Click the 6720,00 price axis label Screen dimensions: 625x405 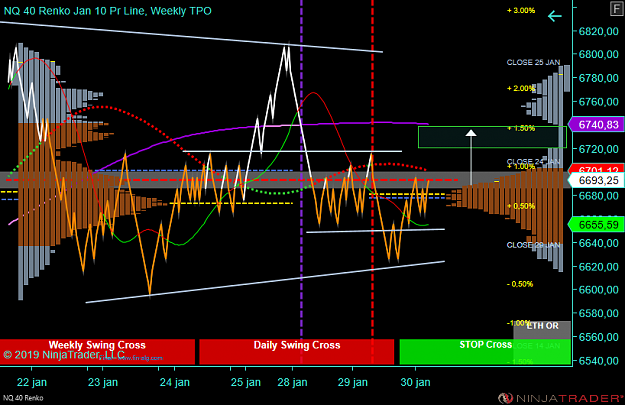tap(598, 149)
